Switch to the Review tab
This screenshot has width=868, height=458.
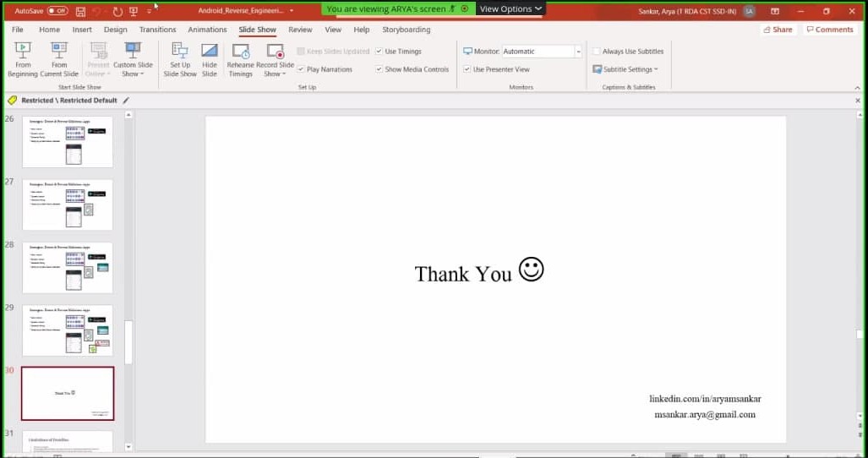click(x=300, y=30)
